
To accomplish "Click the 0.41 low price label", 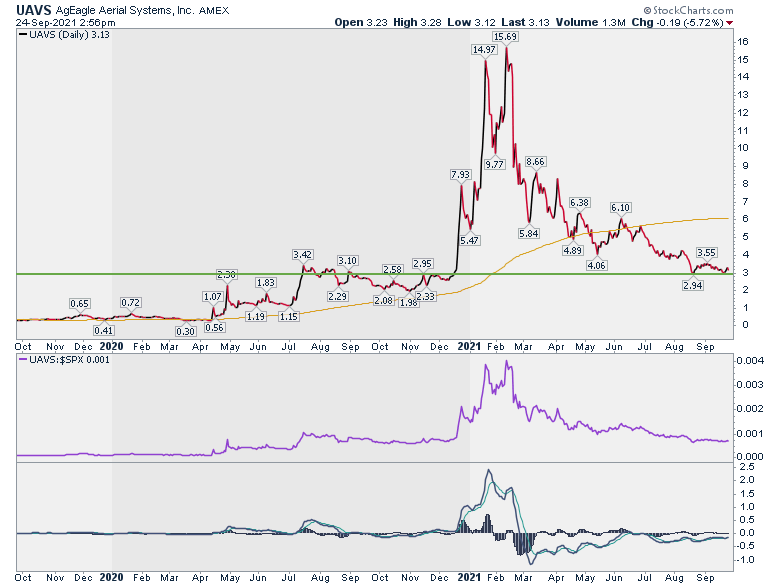I will point(103,330).
